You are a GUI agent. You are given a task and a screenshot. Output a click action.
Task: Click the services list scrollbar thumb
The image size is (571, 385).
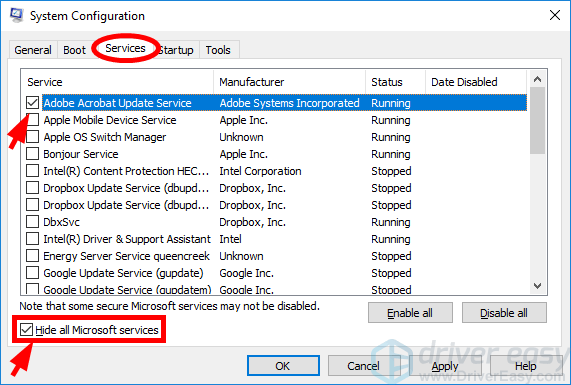click(x=537, y=121)
